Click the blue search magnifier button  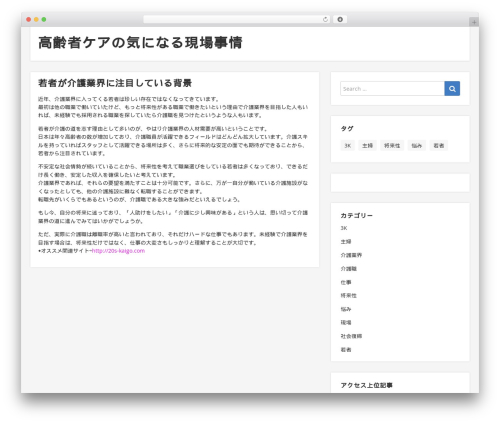(x=452, y=89)
